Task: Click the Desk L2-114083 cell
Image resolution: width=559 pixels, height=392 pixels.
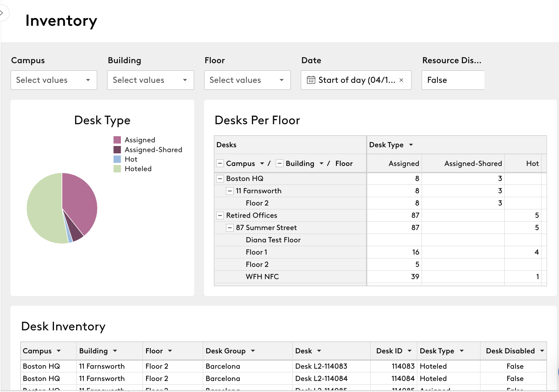Action: click(x=331, y=366)
